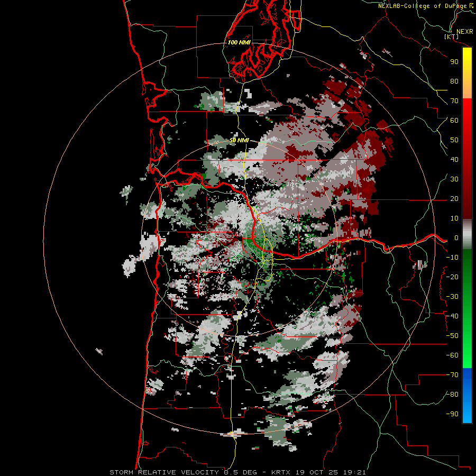This screenshot has width=476, height=476.
Task: Click the NEXLAB-College of DuPage watermark text
Action: (425, 6)
